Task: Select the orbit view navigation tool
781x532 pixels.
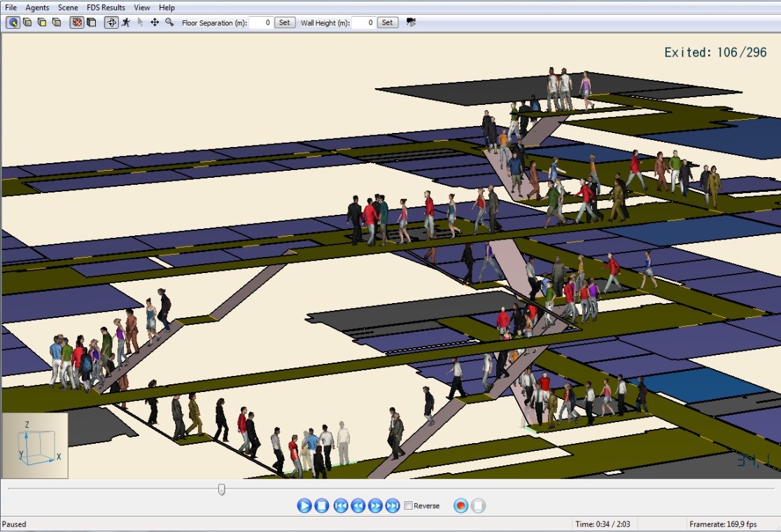Action: click(111, 22)
